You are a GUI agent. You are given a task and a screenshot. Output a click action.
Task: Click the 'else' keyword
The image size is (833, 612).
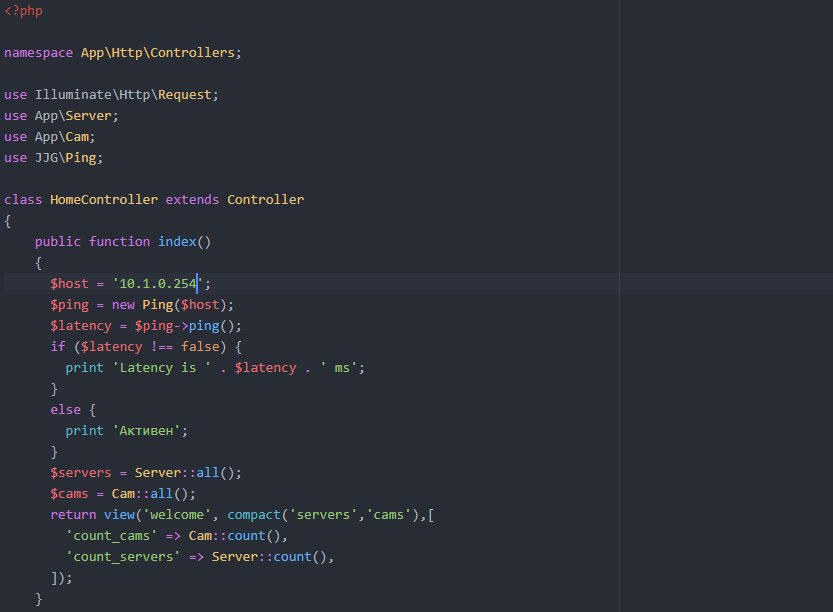[x=65, y=410]
